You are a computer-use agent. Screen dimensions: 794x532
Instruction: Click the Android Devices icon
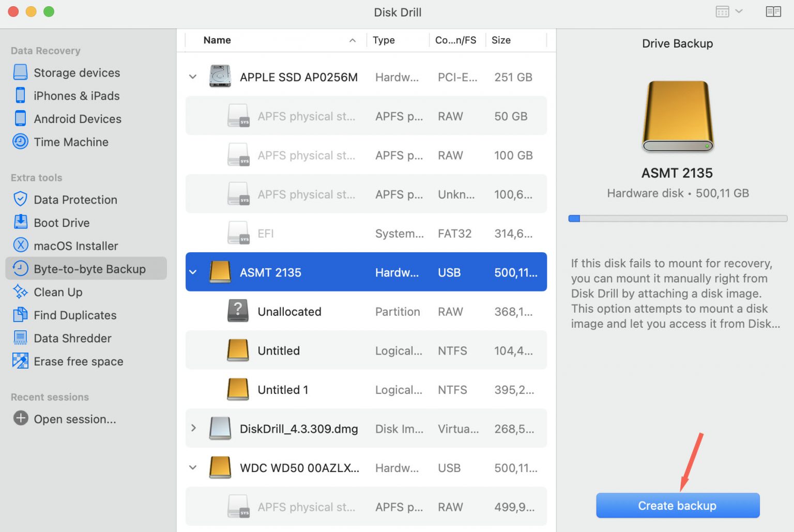coord(20,118)
